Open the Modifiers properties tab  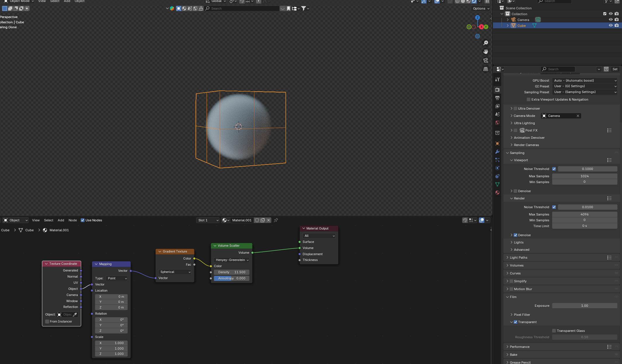(497, 152)
